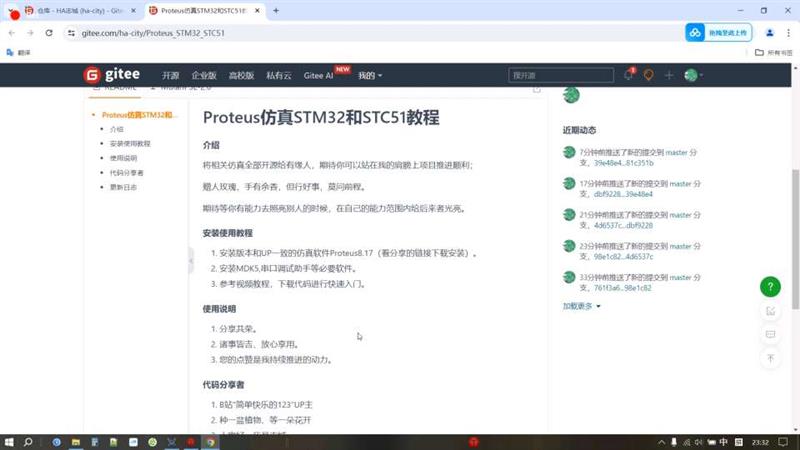This screenshot has width=800, height=450.
Task: Click the feedback edit icon below help
Action: click(x=770, y=311)
